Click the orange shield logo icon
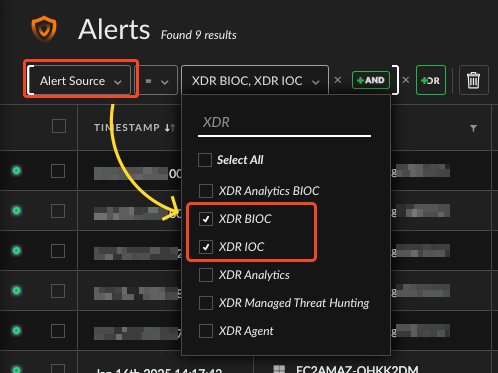This screenshot has width=498, height=373. click(44, 29)
